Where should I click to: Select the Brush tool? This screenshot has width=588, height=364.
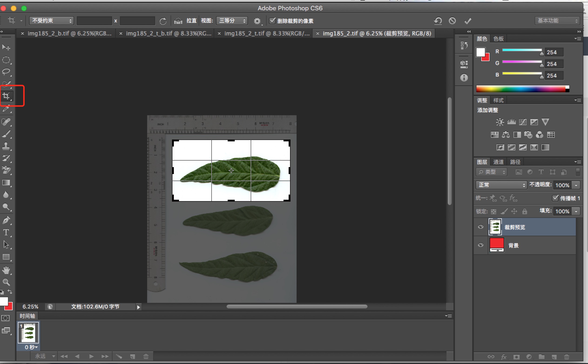pyautogui.click(x=6, y=134)
